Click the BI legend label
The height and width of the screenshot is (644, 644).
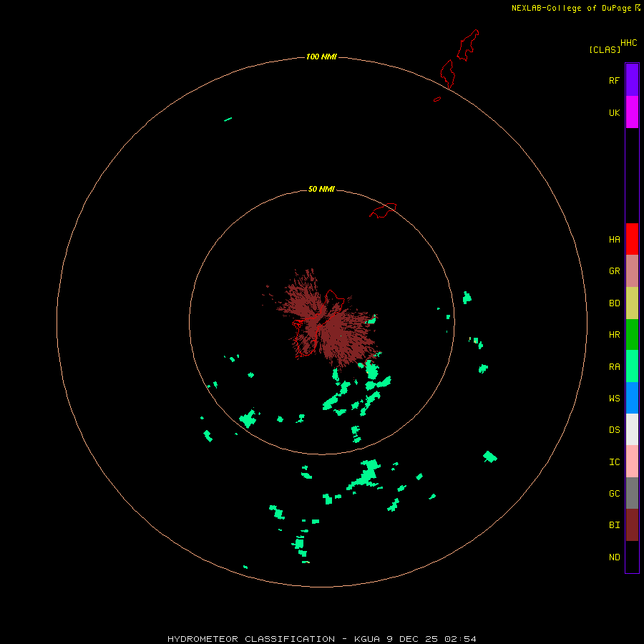(614, 525)
